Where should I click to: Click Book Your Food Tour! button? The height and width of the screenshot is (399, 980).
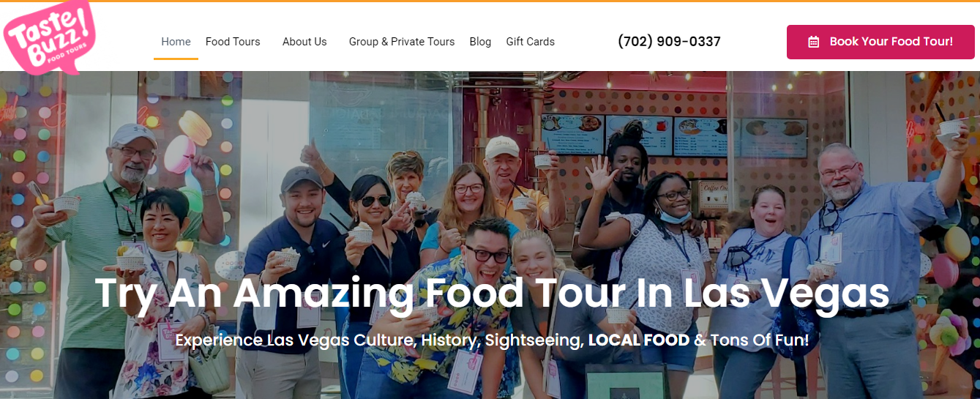point(880,42)
